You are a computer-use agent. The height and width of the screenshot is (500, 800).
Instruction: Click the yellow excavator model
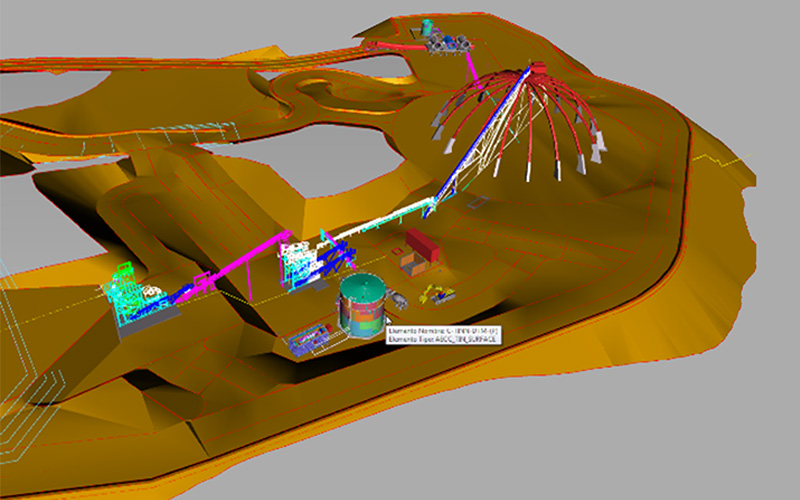(x=438, y=293)
